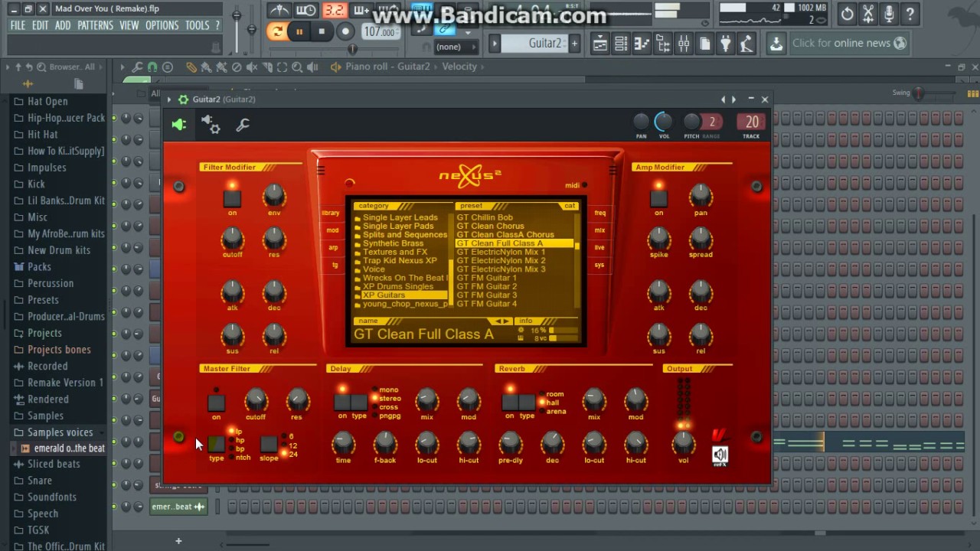Click the Swing slider in channel rack
Viewport: 980px width, 551px height.
click(x=935, y=93)
